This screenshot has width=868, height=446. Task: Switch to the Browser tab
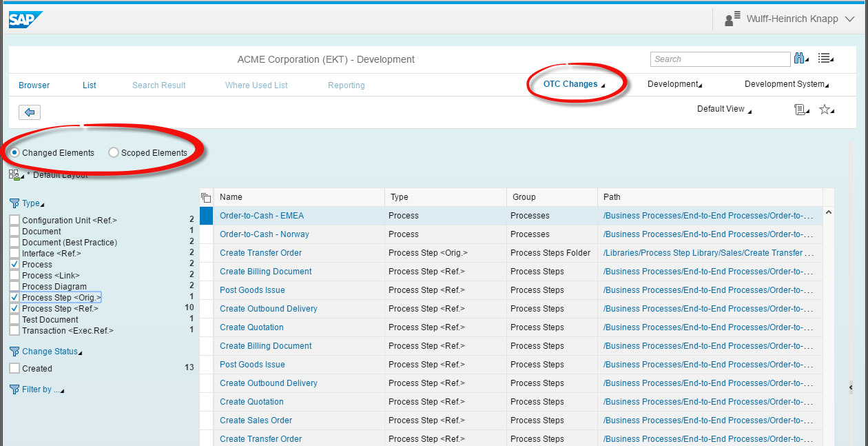click(34, 85)
